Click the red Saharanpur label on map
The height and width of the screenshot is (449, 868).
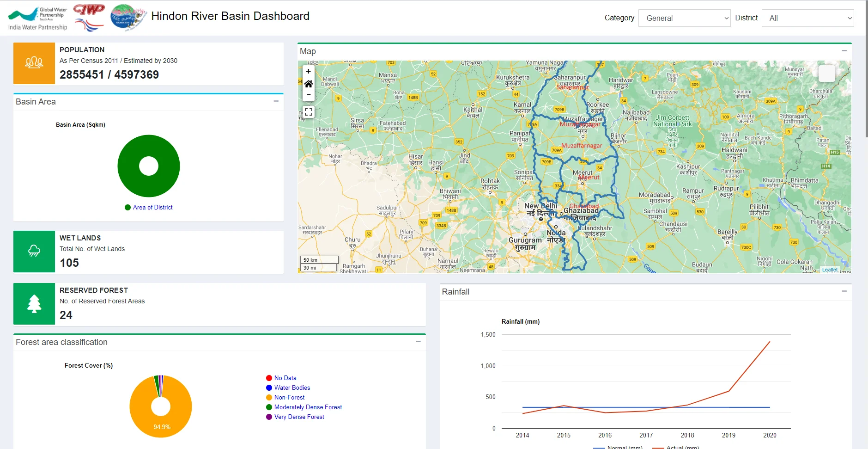point(573,87)
